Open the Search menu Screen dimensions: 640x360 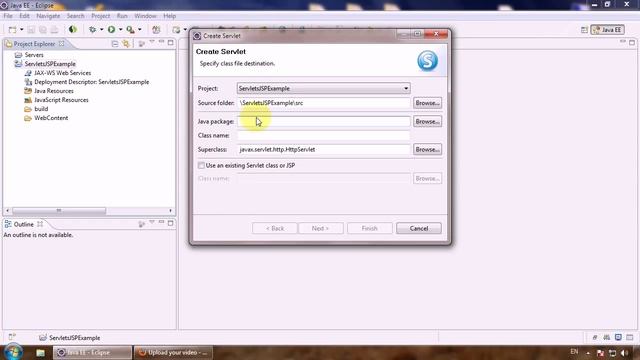tap(76, 16)
